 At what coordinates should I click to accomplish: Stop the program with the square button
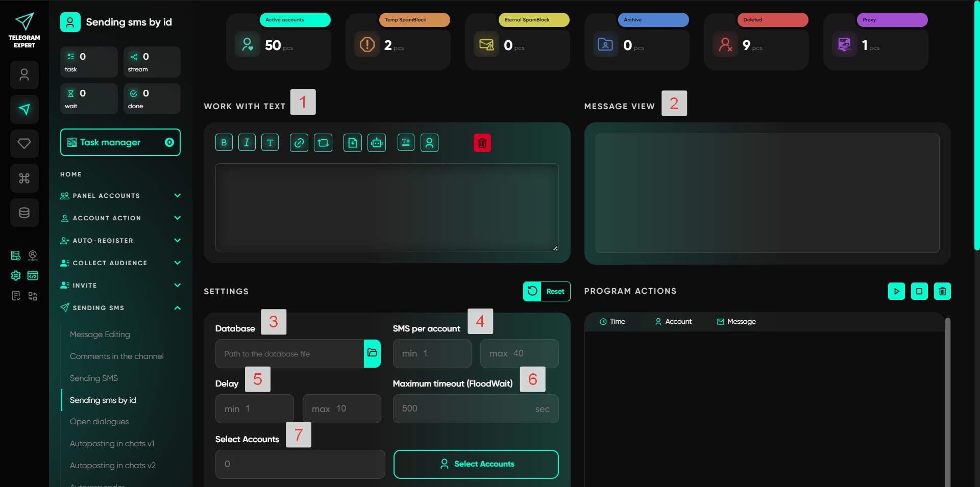[919, 291]
